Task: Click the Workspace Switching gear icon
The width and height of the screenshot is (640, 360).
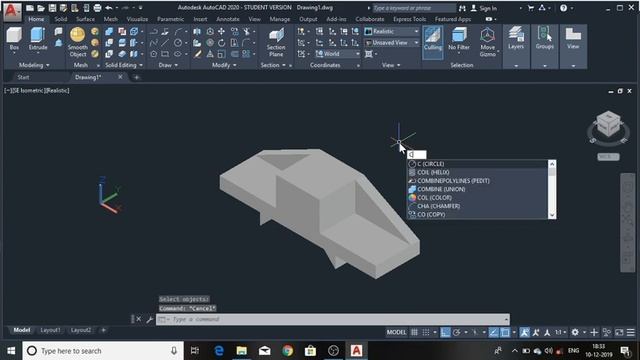Action: (x=575, y=332)
